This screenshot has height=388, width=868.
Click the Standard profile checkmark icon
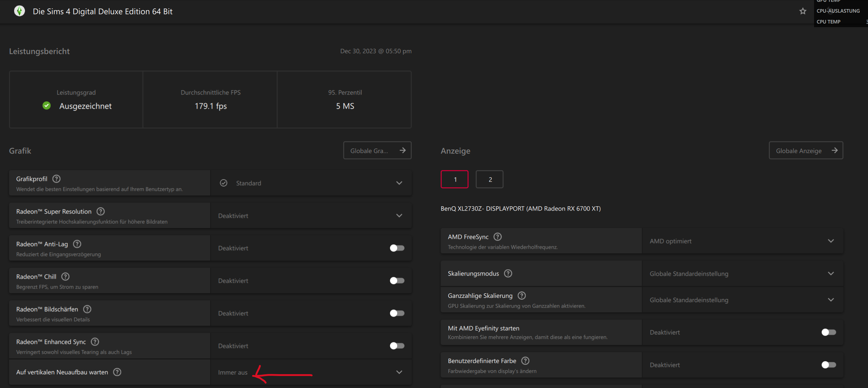click(224, 183)
